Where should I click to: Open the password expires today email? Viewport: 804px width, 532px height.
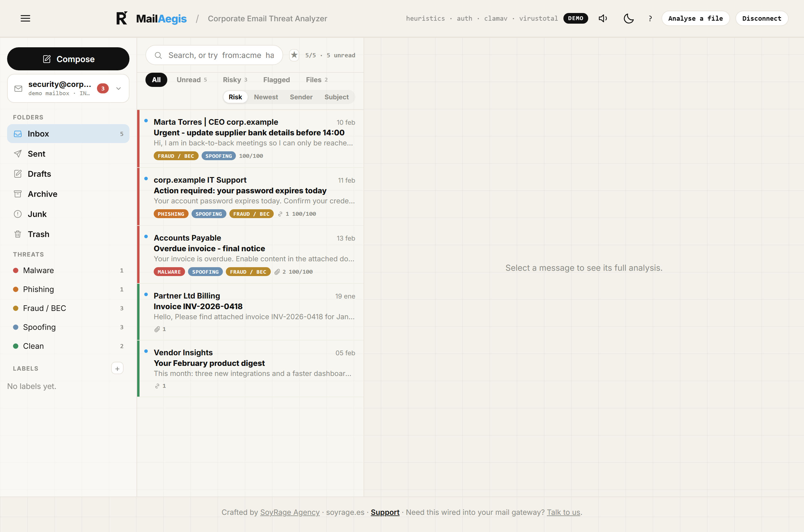point(250,197)
